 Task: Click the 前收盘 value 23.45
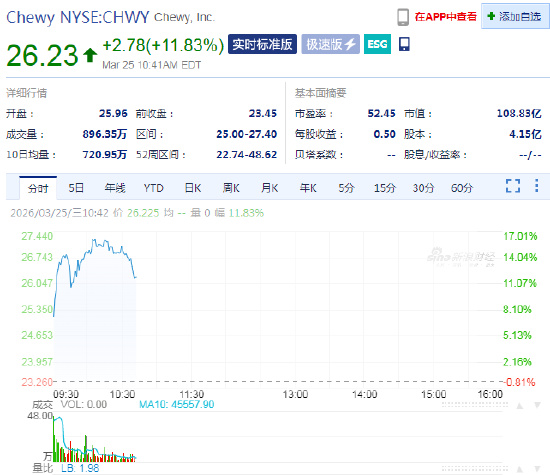click(263, 113)
